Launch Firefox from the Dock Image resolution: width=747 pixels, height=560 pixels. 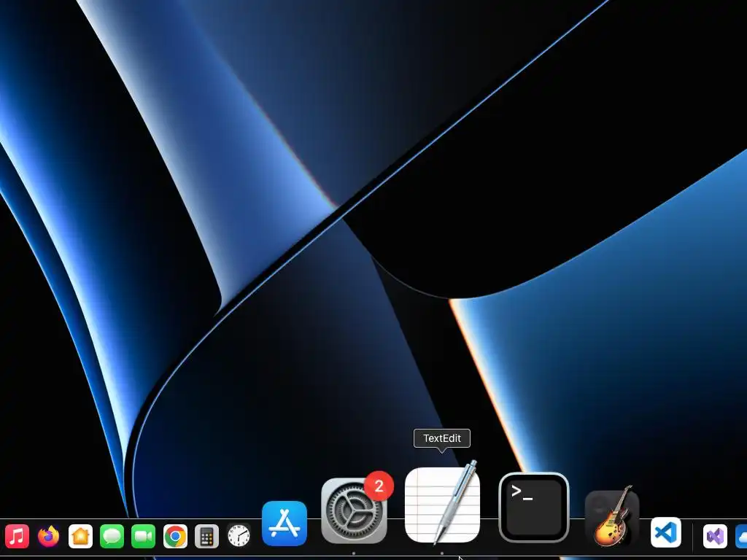[49, 536]
